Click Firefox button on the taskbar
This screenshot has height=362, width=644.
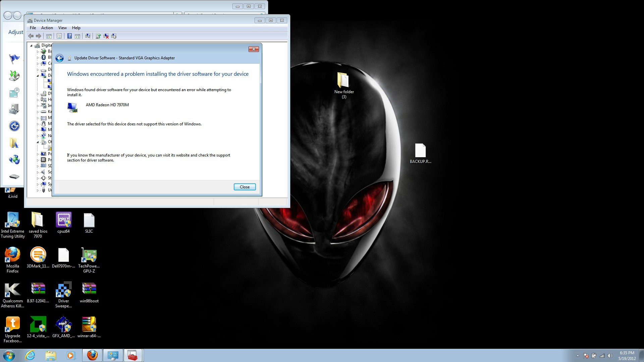[x=92, y=355]
